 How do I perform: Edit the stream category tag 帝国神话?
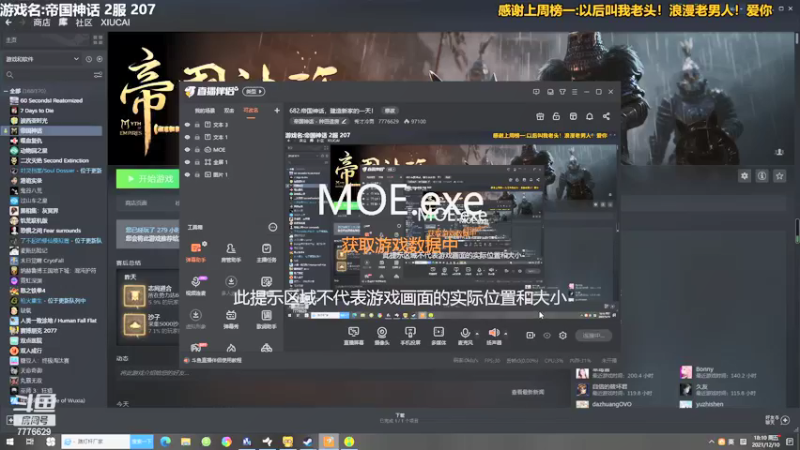click(319, 121)
